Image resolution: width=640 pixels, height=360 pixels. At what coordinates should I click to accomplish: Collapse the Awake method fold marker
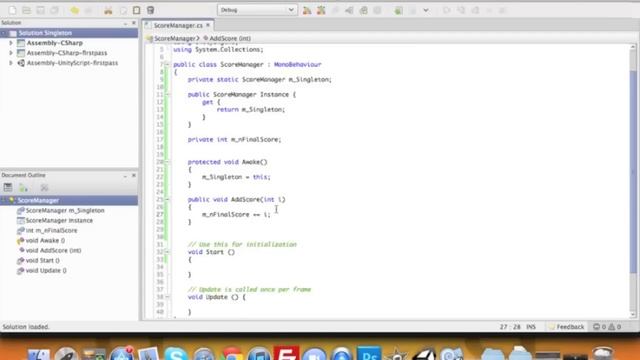[x=167, y=162]
